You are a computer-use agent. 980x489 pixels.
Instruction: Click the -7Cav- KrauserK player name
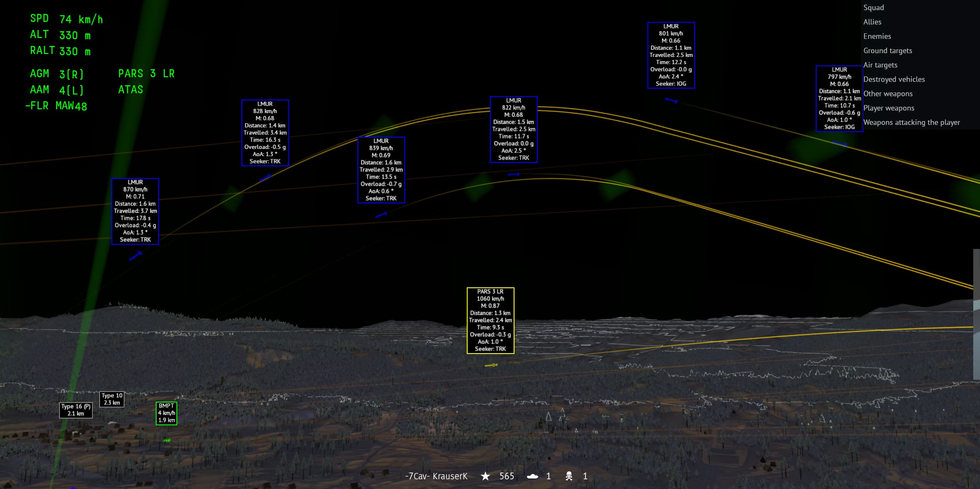[x=436, y=476]
